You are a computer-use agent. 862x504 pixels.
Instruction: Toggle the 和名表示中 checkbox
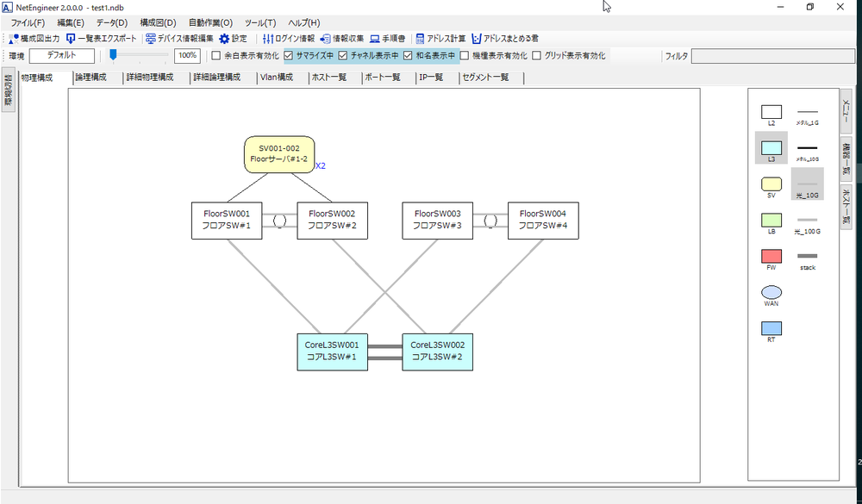coord(408,56)
